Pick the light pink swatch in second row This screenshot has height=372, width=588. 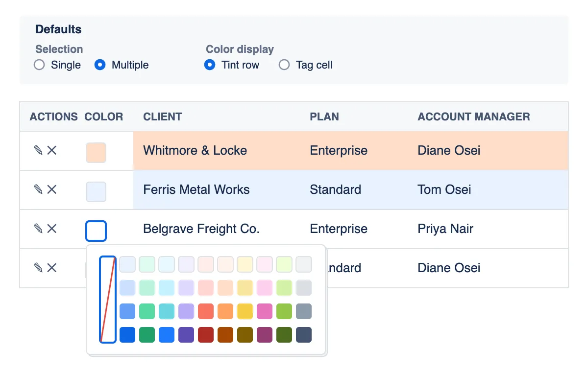click(265, 288)
